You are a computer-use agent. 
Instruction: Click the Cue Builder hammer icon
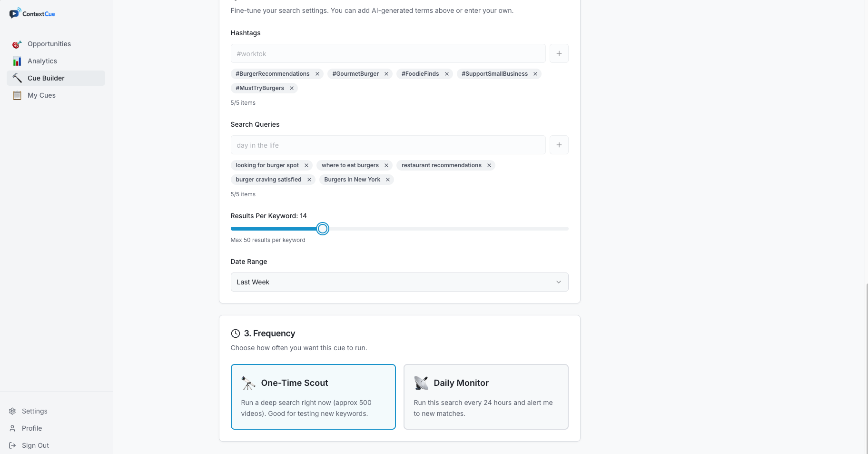coord(17,78)
